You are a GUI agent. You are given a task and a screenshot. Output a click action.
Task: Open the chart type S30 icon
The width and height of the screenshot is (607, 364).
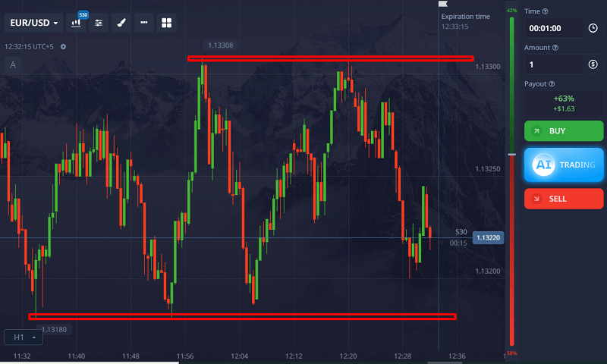point(77,23)
